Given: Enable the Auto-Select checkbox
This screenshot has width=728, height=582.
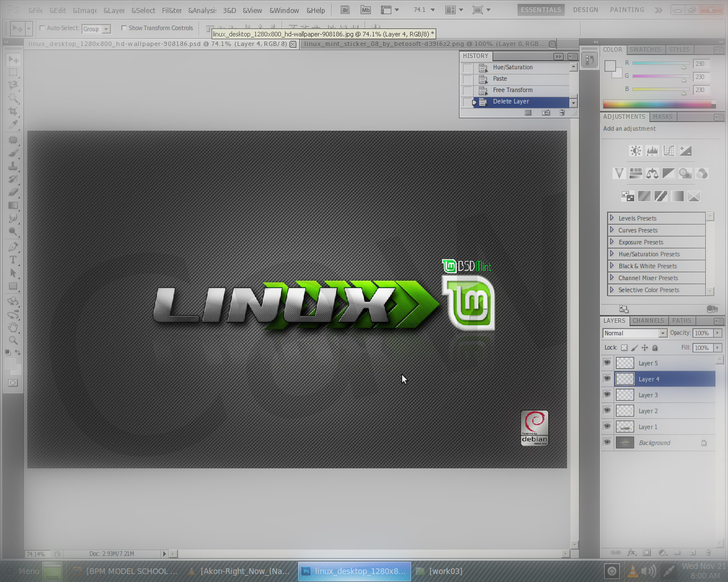Looking at the screenshot, I should [x=42, y=28].
